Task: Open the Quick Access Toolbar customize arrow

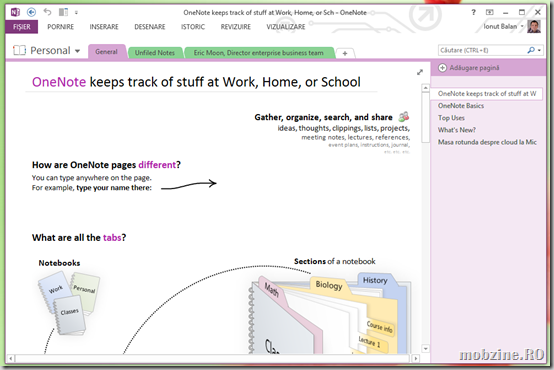Action: [x=76, y=13]
